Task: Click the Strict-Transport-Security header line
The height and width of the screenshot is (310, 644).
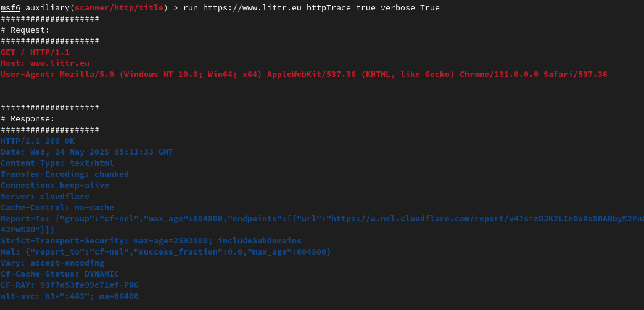Action: (x=151, y=240)
